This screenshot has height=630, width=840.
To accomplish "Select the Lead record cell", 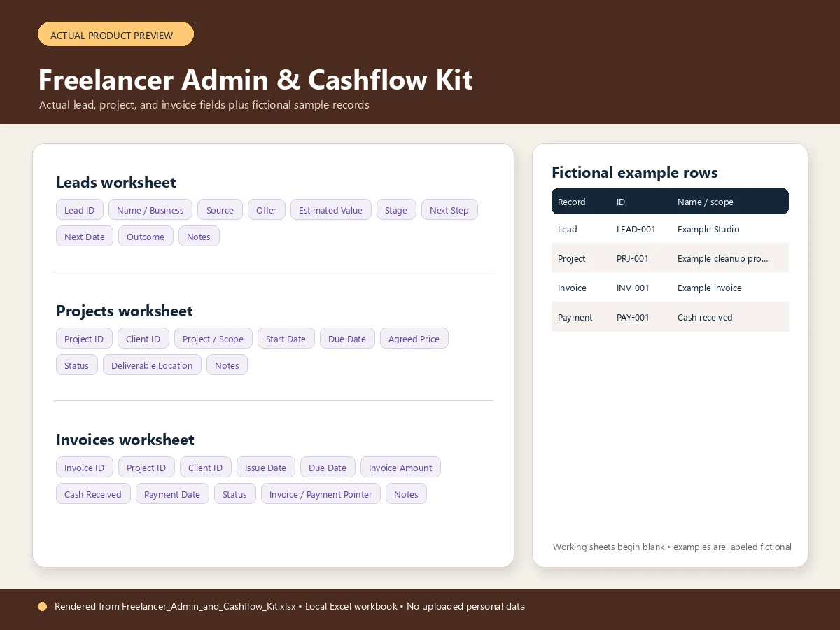I will [x=568, y=229].
